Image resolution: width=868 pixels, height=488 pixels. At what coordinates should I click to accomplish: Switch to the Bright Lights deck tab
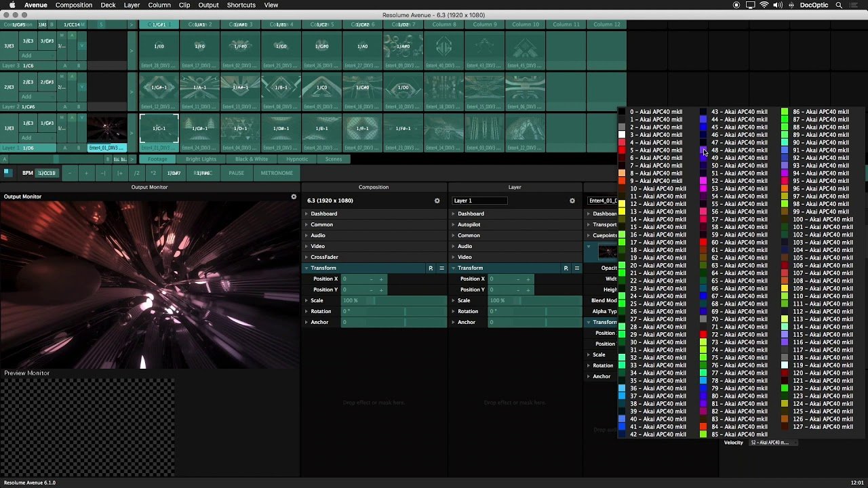201,159
